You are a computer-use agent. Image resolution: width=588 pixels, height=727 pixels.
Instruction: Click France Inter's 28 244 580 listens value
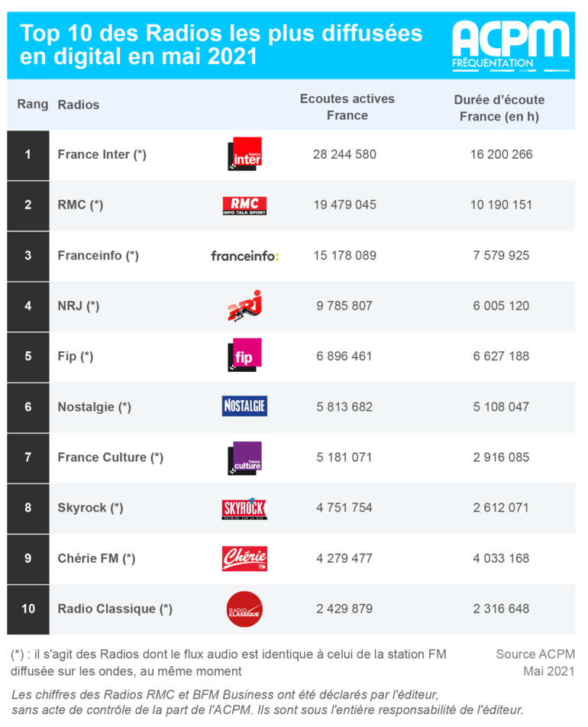(x=344, y=154)
